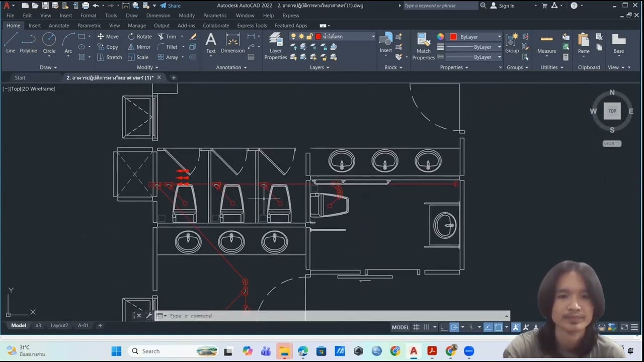Toggle object snap in status bar
The width and height of the screenshot is (644, 362).
pos(498,327)
